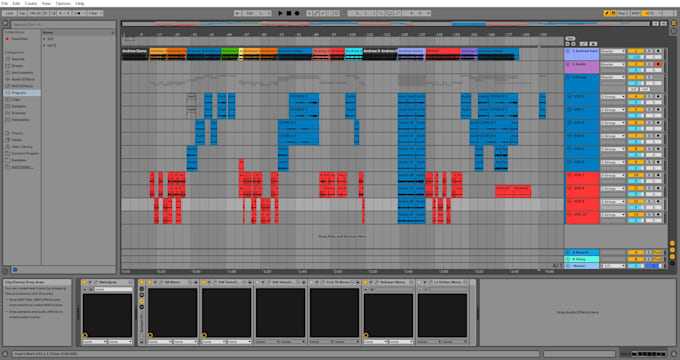Disarm the 2 Audio track record button
This screenshot has width=680, height=360.
[x=658, y=64]
